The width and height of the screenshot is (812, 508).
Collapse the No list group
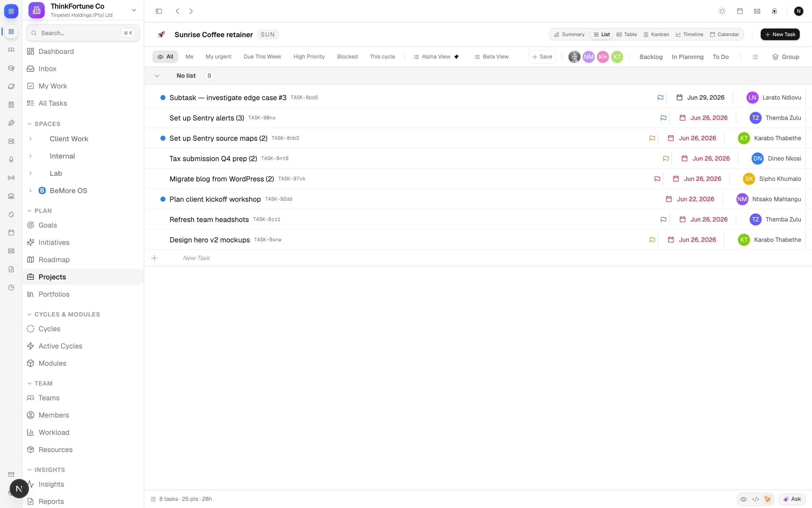click(157, 76)
